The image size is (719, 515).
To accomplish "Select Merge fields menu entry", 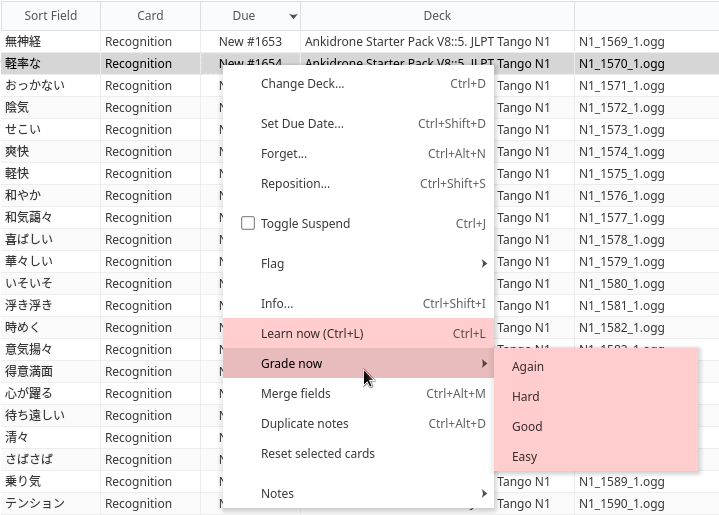I will tap(296, 394).
